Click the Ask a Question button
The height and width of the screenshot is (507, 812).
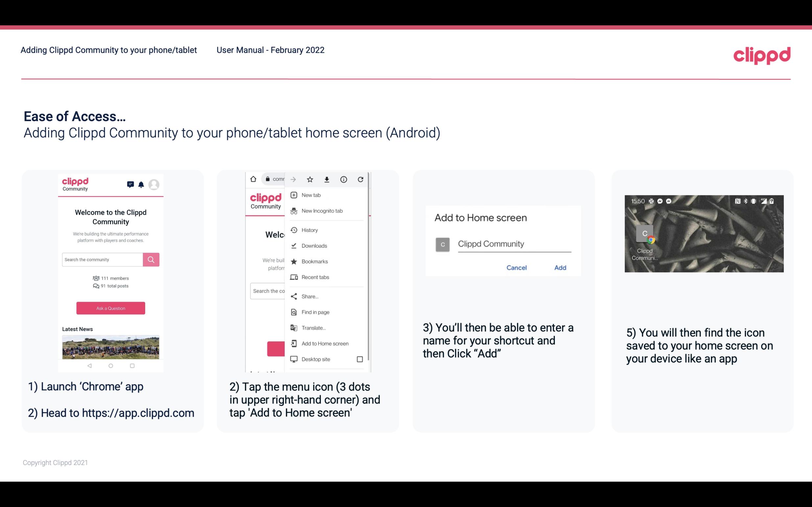111,308
